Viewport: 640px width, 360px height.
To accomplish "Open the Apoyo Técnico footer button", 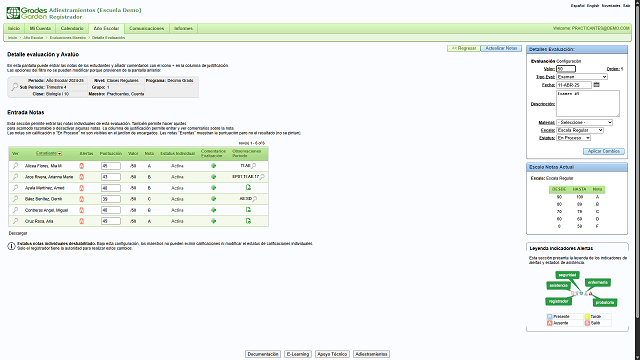I will (x=332, y=354).
